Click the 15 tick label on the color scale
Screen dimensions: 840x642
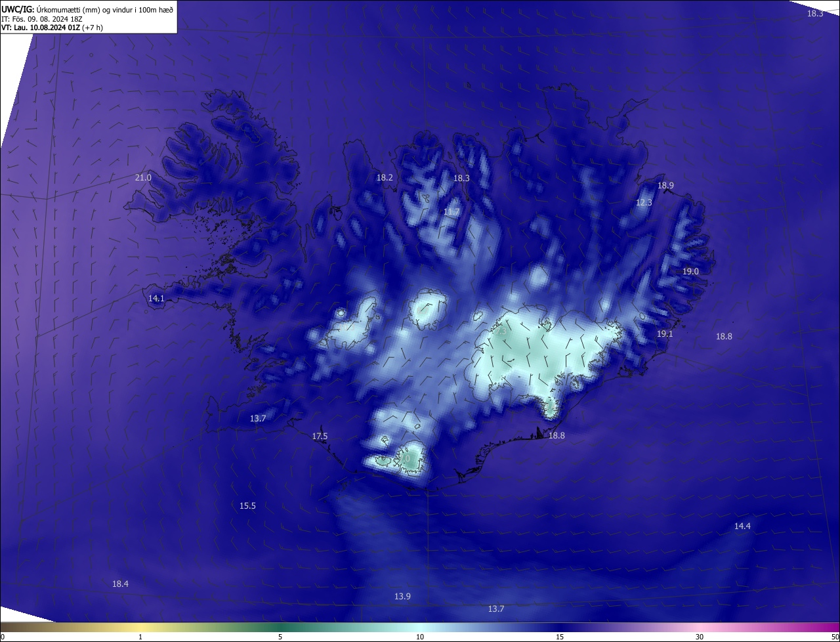tap(560, 637)
